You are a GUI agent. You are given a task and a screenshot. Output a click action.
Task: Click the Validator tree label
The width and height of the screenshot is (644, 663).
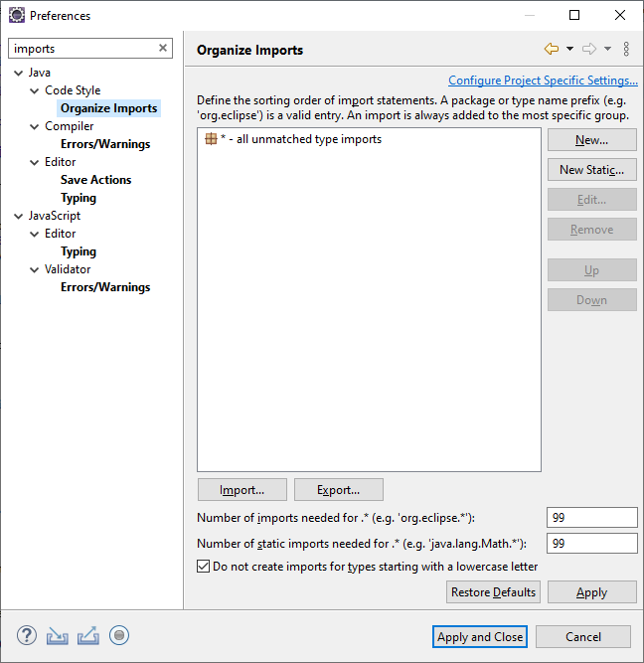pos(68,269)
